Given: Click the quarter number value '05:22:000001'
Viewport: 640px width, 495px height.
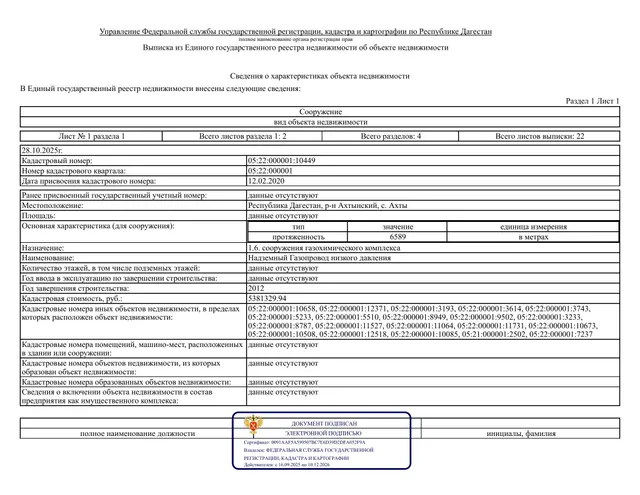Looking at the screenshot, I should [x=270, y=171].
